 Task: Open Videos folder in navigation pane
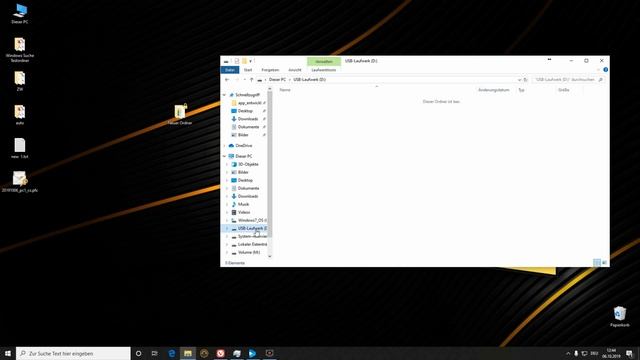pos(244,212)
